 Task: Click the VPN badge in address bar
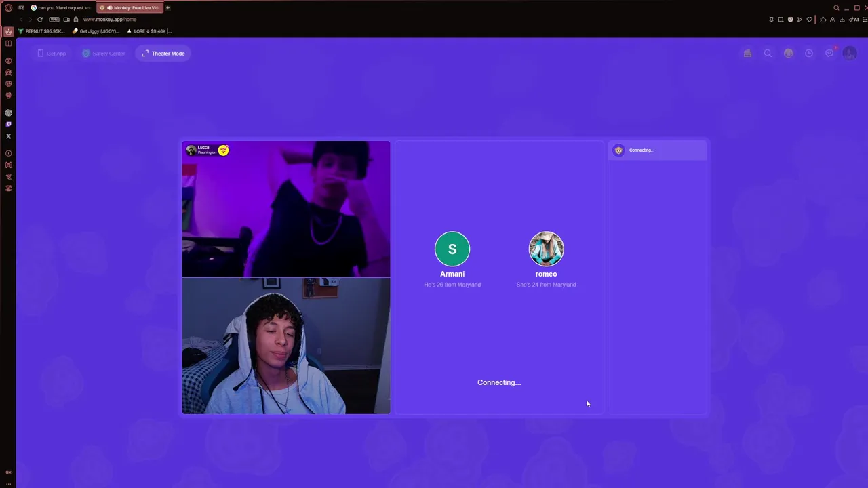tap(54, 20)
